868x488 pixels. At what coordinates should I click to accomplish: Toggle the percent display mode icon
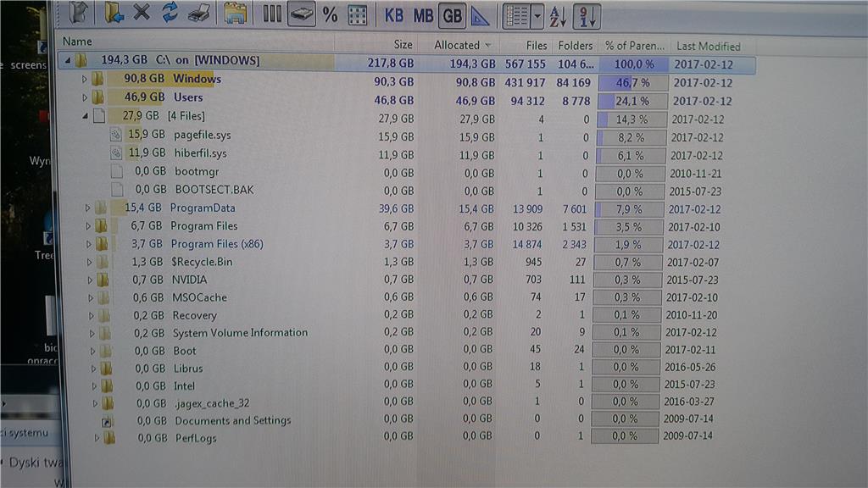pos(330,15)
